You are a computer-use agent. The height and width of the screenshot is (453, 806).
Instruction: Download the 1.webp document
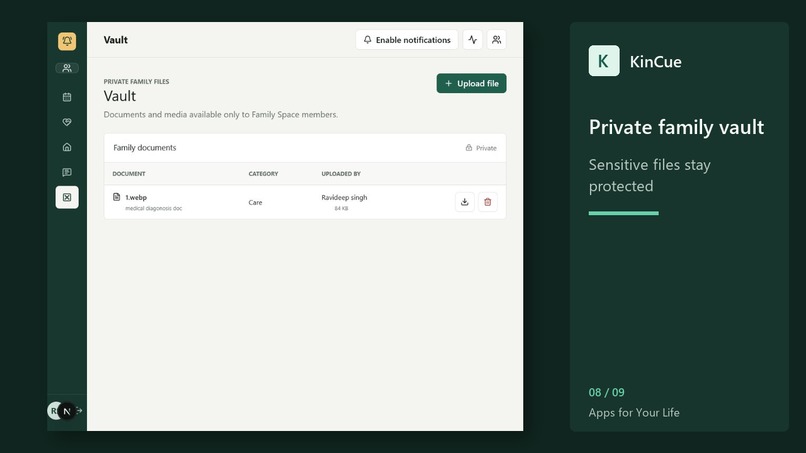point(465,202)
